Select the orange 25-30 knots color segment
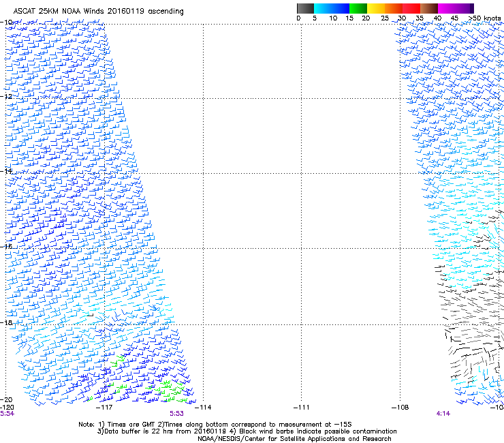504x443 pixels. point(394,8)
